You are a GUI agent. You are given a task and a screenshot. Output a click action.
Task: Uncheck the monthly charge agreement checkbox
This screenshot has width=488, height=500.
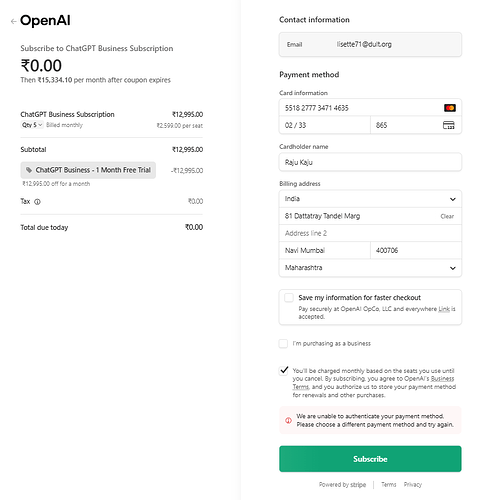pos(284,371)
